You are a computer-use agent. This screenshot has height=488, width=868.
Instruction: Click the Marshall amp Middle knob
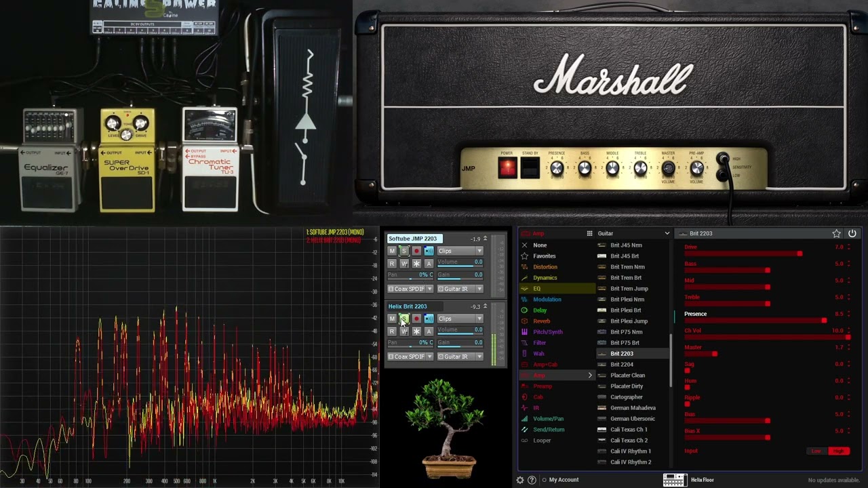coord(612,169)
